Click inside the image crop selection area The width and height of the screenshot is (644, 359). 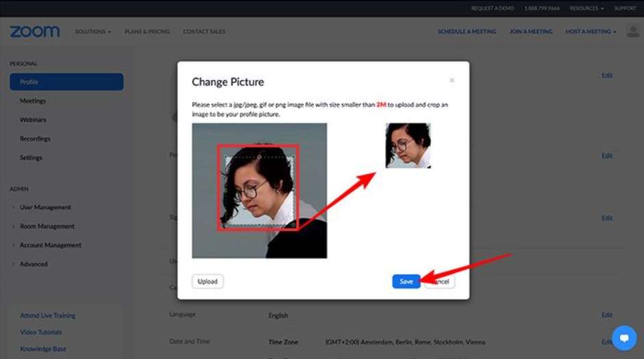pos(259,188)
